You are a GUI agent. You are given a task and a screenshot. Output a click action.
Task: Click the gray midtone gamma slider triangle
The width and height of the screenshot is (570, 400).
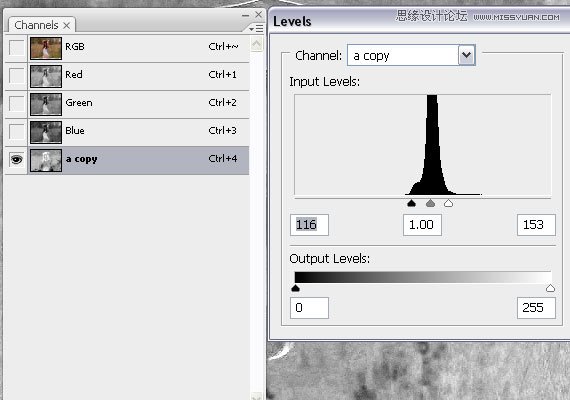430,203
